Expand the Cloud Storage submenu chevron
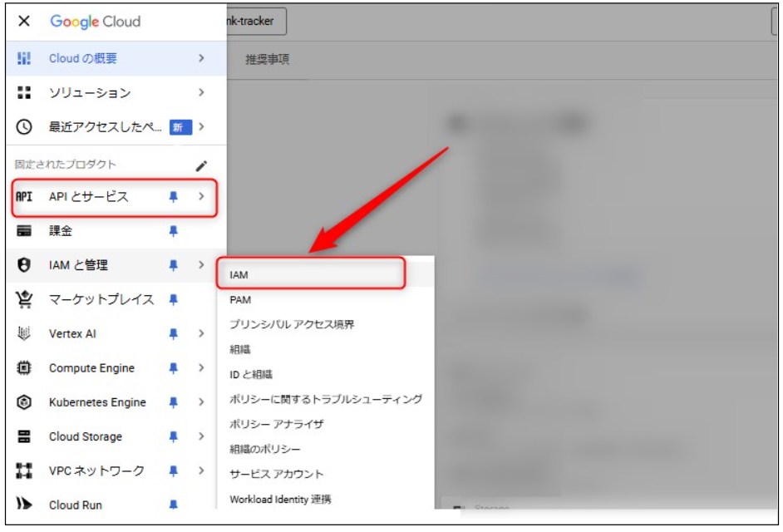Image resolution: width=783 pixels, height=532 pixels. click(x=201, y=436)
